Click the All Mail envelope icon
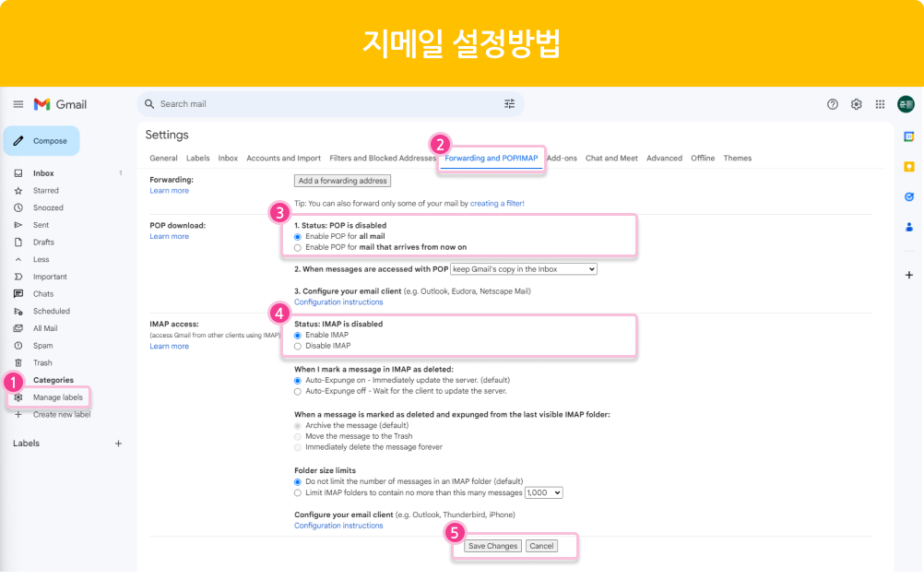Viewport: 924px width, 580px height. [18, 328]
